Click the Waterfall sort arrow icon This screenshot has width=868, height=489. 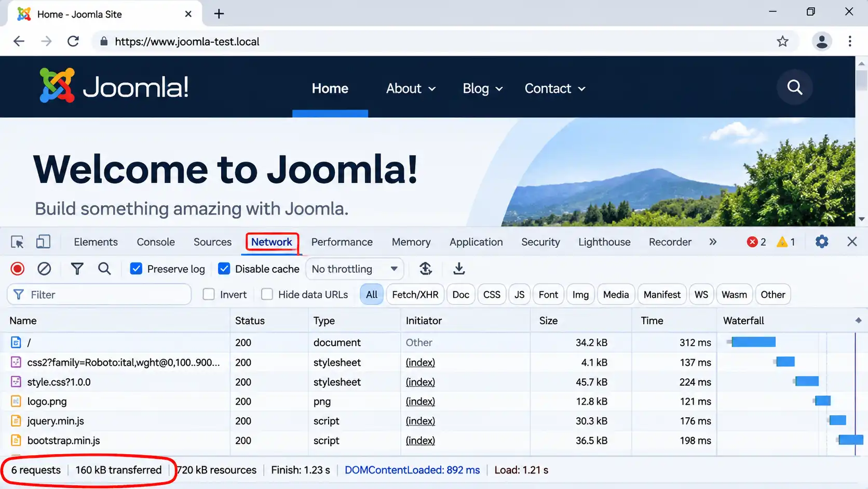[858, 321]
